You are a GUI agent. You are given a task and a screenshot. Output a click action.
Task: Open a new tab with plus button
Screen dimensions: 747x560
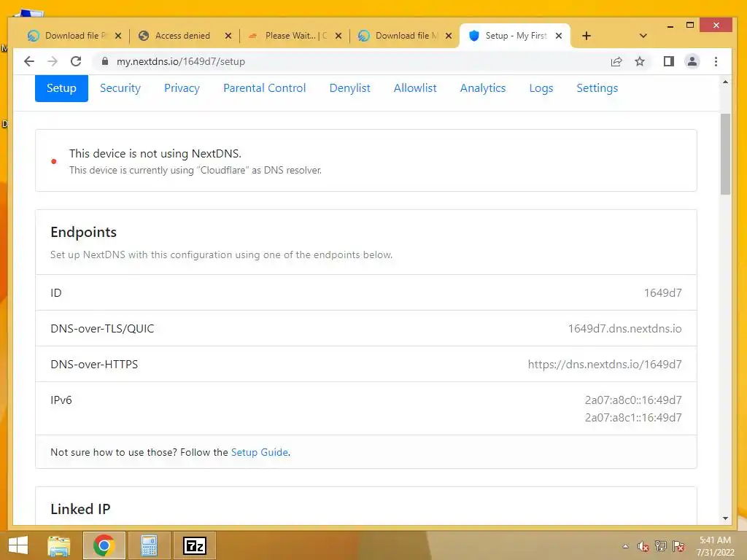tap(587, 36)
